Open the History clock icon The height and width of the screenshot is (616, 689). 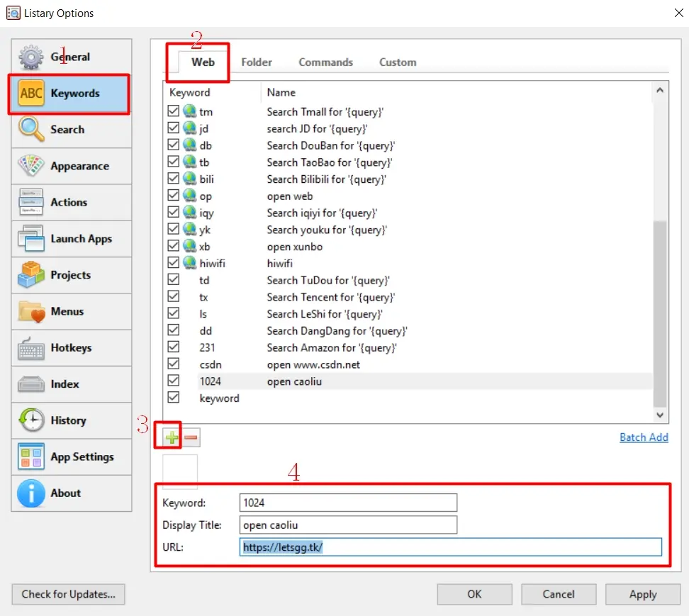pyautogui.click(x=30, y=420)
